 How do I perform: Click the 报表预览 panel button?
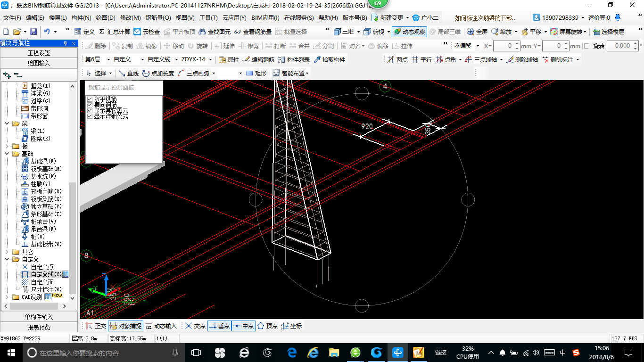[x=39, y=327]
